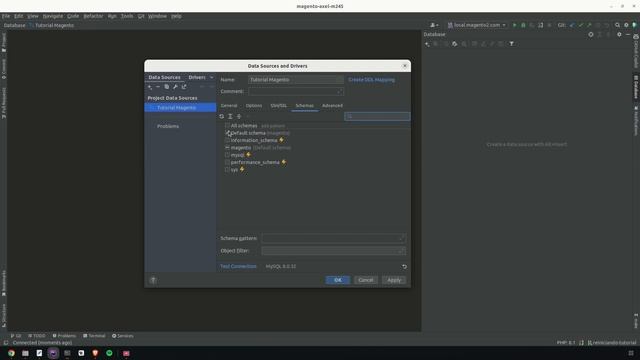Screen dimensions: 640x360
Task: Click the schema search field
Action: (x=377, y=116)
